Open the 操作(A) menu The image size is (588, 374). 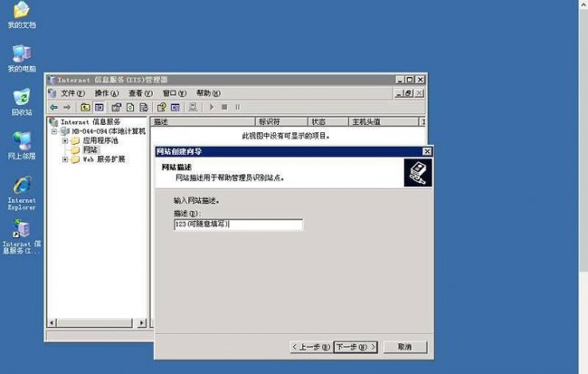click(x=107, y=93)
